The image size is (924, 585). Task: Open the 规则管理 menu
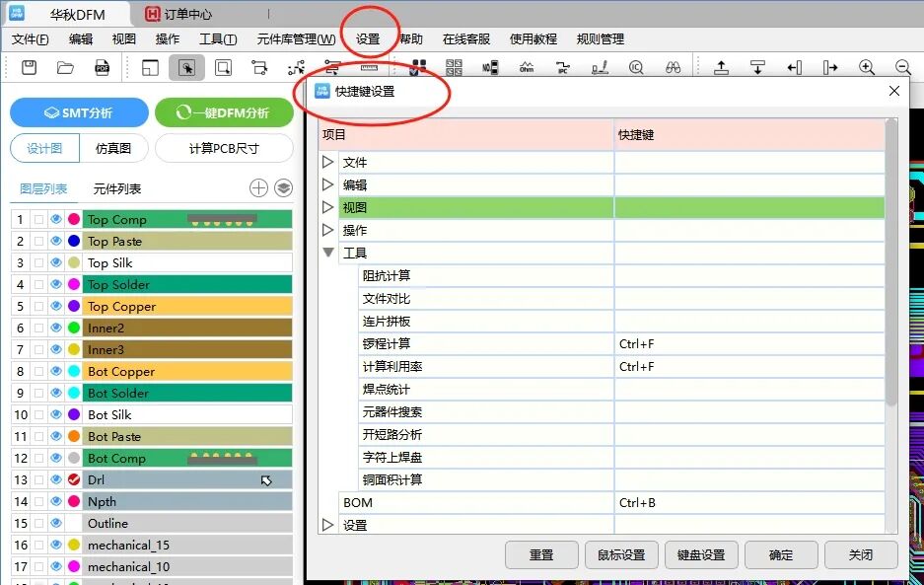click(x=600, y=39)
